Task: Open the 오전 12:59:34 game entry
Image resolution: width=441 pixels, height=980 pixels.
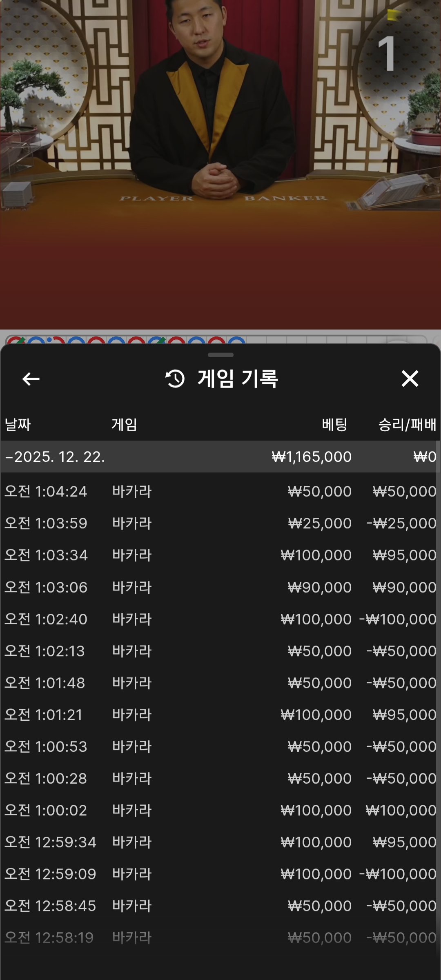Action: [220, 842]
